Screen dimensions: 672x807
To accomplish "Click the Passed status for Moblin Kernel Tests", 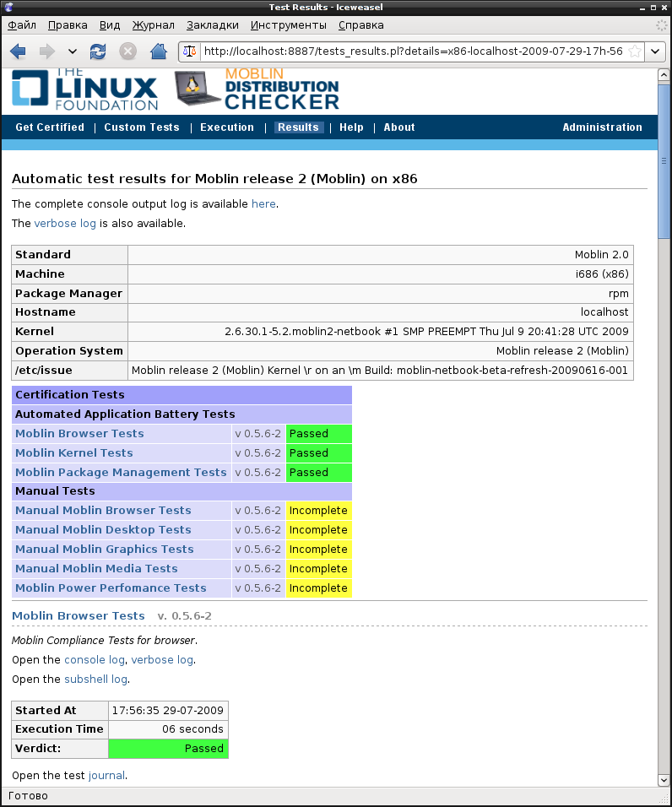I will coord(318,453).
